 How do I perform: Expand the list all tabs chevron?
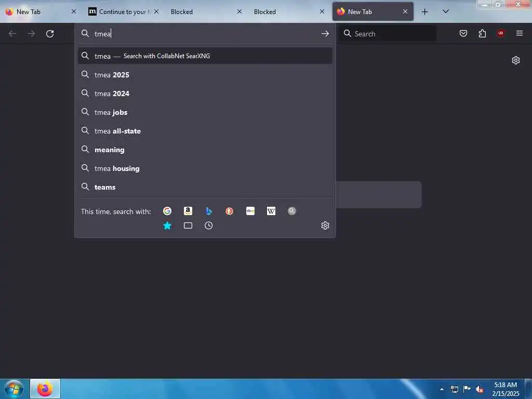click(446, 11)
